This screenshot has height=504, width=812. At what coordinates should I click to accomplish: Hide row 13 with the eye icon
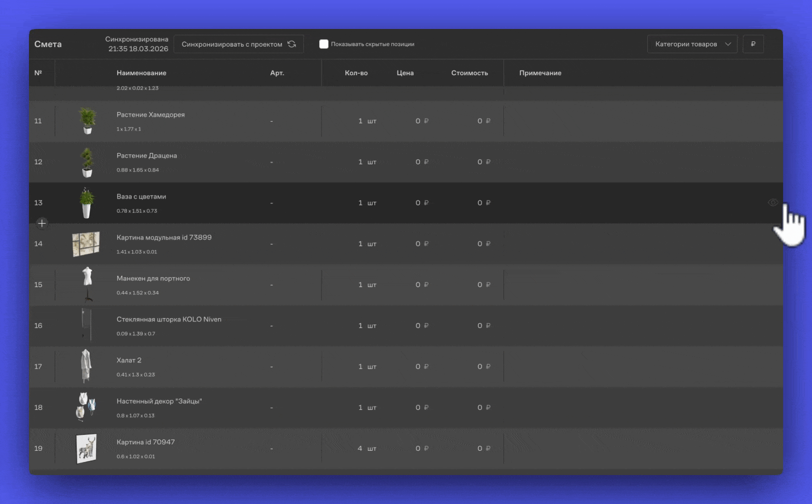[772, 203]
